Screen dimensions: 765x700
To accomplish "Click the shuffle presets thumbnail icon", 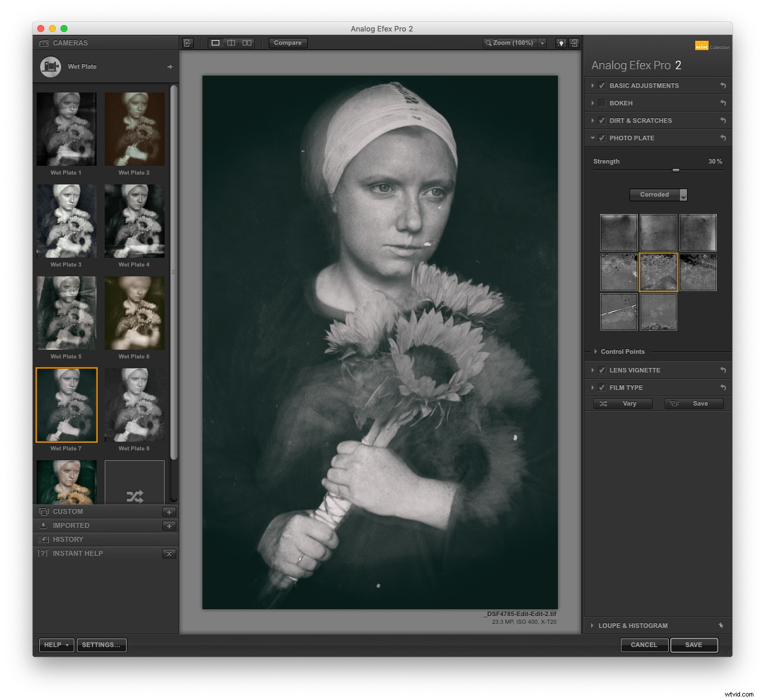I will coord(134,496).
